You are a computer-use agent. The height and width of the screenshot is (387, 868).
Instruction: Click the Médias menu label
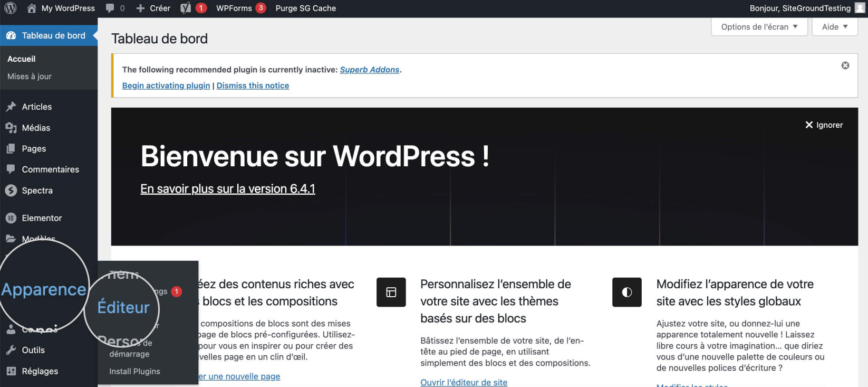pyautogui.click(x=36, y=128)
